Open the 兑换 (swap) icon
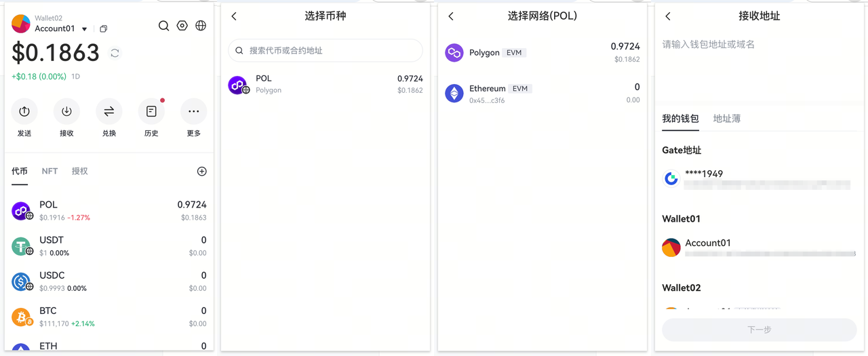 tap(108, 111)
